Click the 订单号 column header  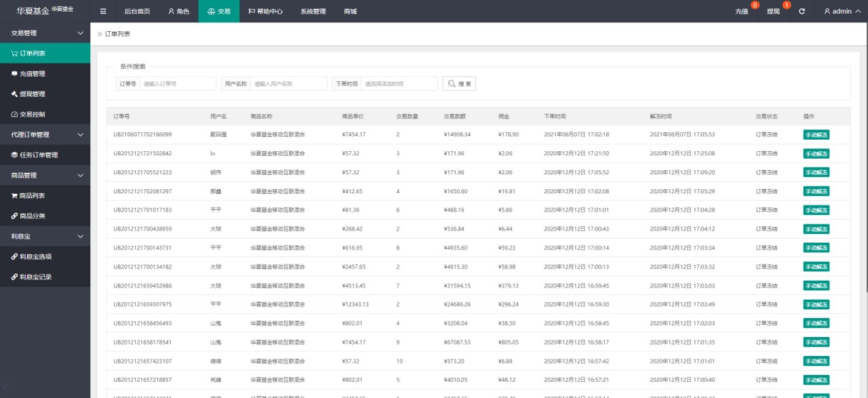point(122,116)
